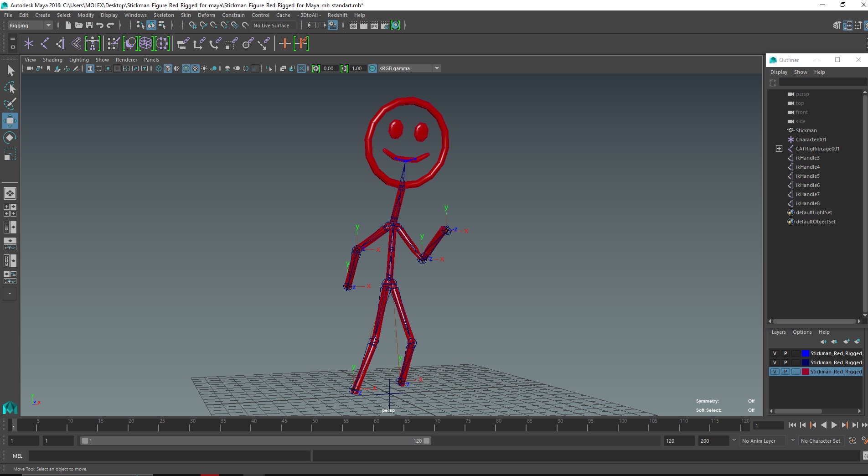Click the New Scene icon

tap(68, 26)
